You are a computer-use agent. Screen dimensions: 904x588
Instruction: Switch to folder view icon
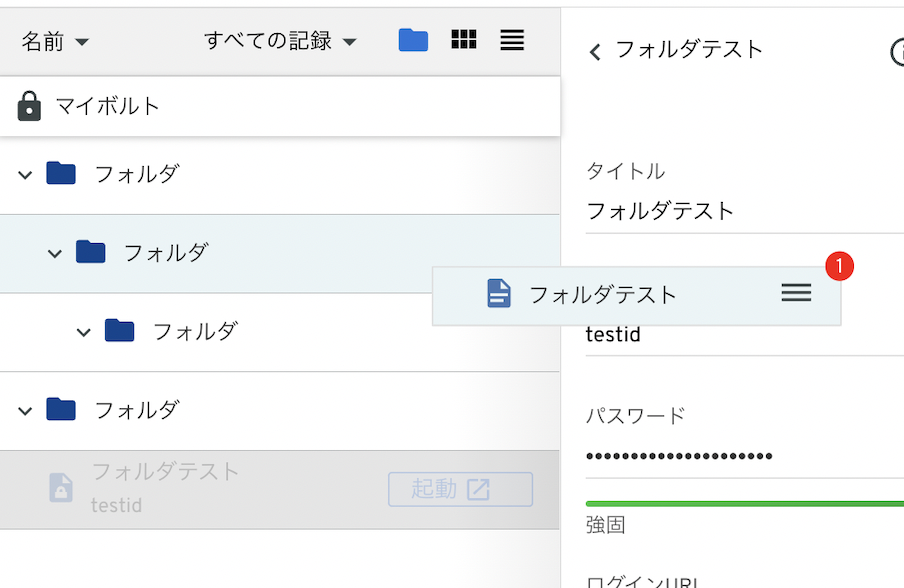(413, 40)
